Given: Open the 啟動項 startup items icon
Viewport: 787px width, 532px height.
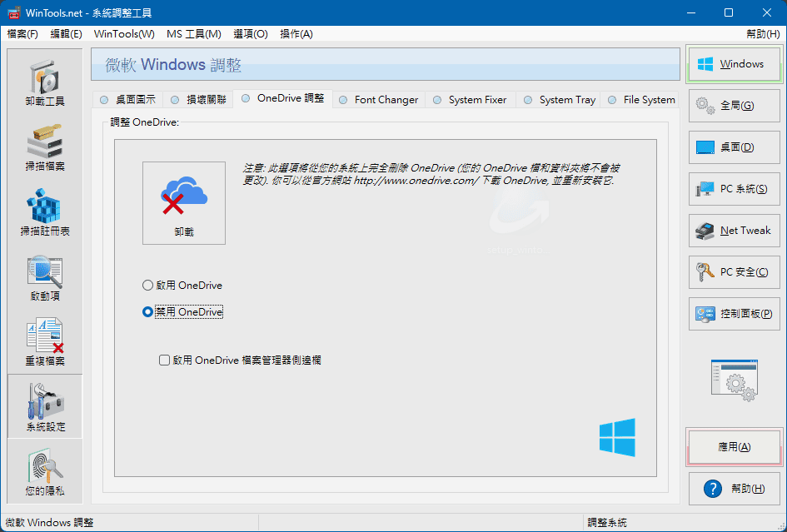Looking at the screenshot, I should click(x=45, y=277).
